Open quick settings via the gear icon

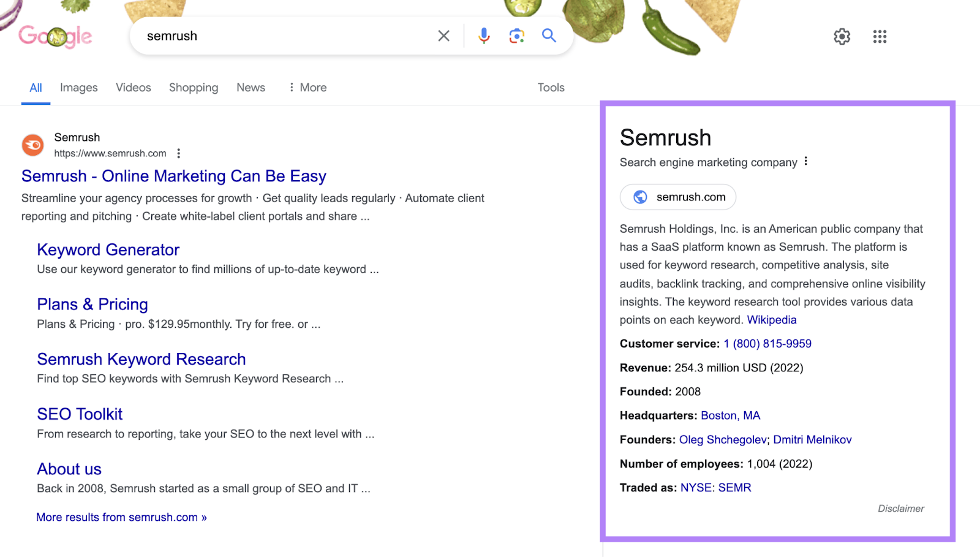pyautogui.click(x=842, y=37)
